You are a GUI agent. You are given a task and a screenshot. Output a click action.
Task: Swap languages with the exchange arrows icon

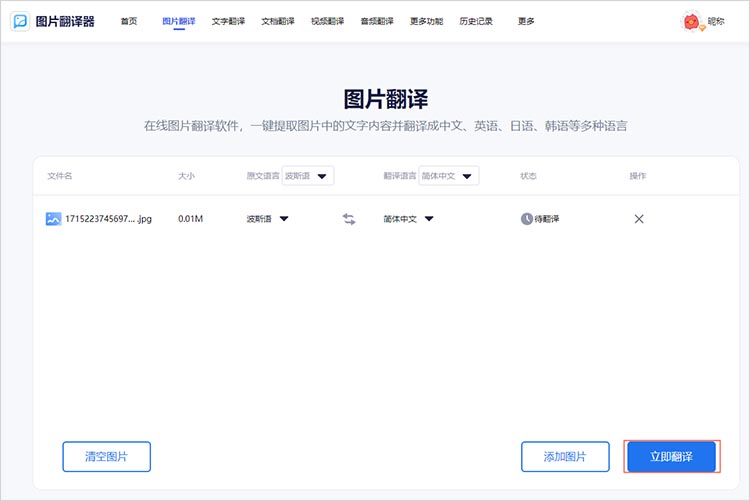click(349, 219)
